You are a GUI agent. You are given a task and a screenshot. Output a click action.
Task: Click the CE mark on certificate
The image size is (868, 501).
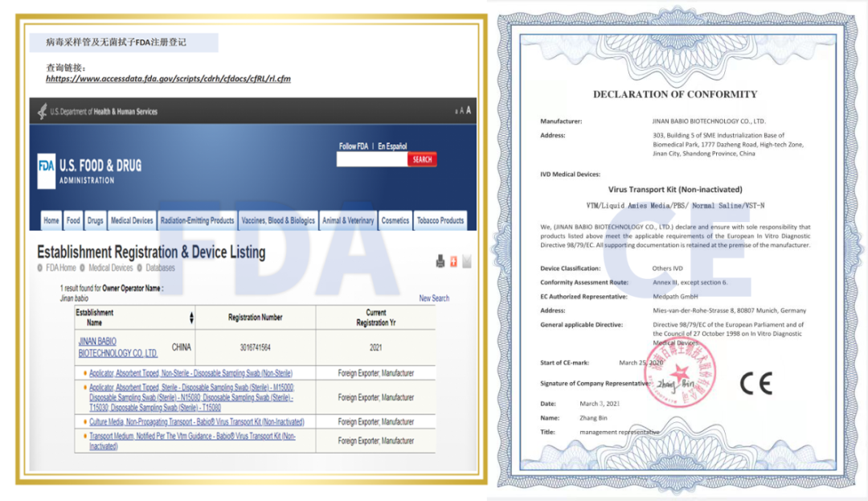pyautogui.click(x=755, y=384)
